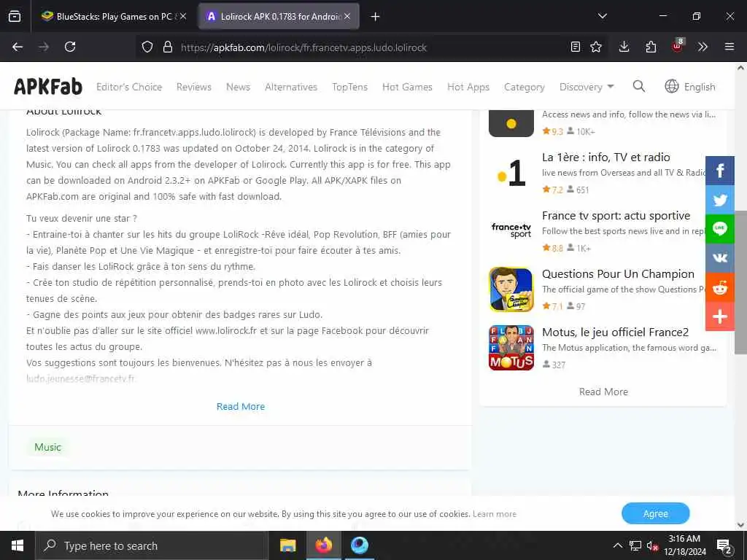Open Windows Start menu
Image resolution: width=747 pixels, height=560 pixels.
point(18,545)
